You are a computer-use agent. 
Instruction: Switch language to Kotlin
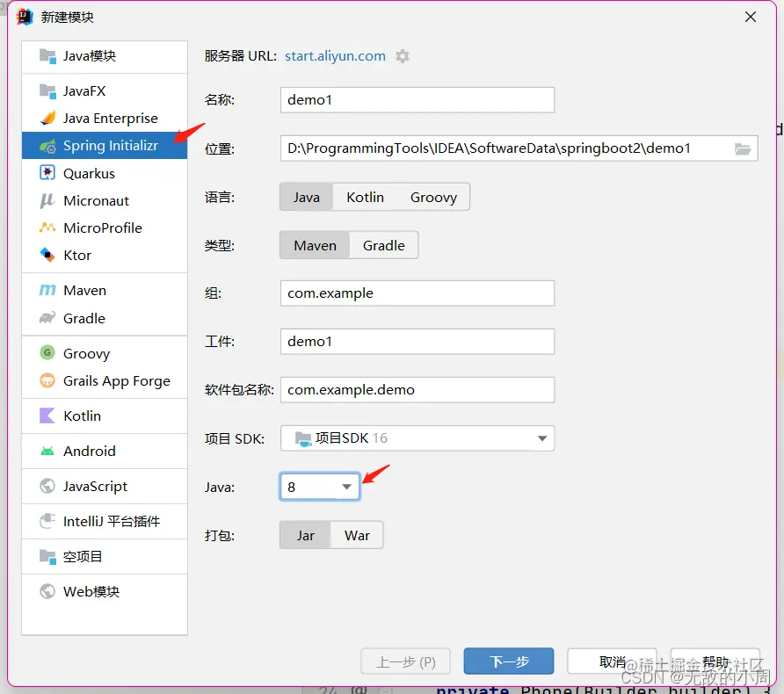click(x=365, y=197)
